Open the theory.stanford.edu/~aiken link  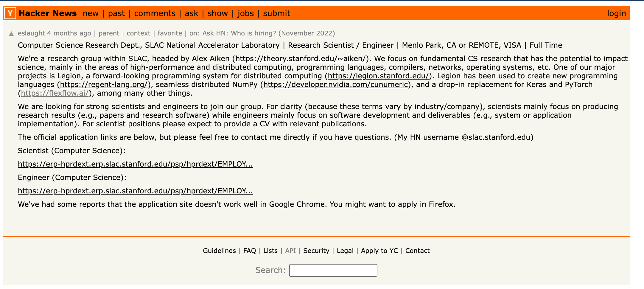coord(301,59)
